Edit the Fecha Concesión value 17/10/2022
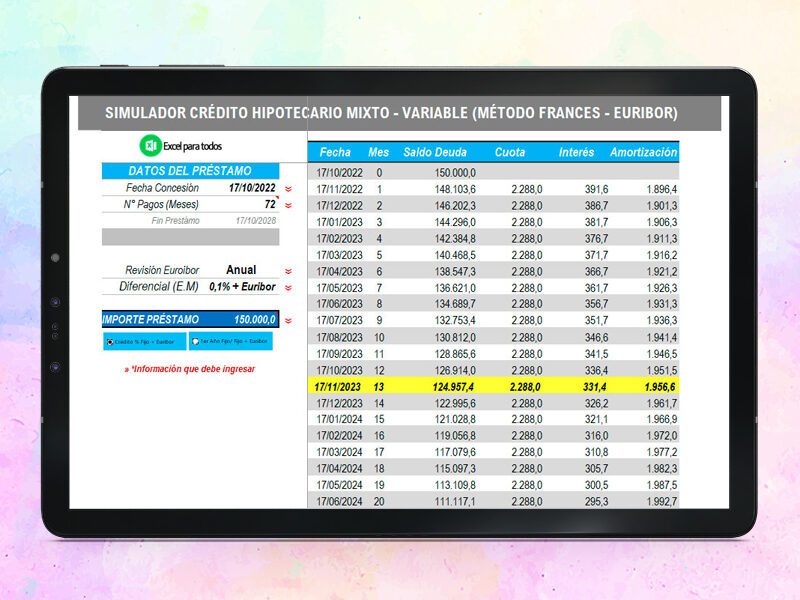Viewport: 800px width, 600px height. coord(252,188)
